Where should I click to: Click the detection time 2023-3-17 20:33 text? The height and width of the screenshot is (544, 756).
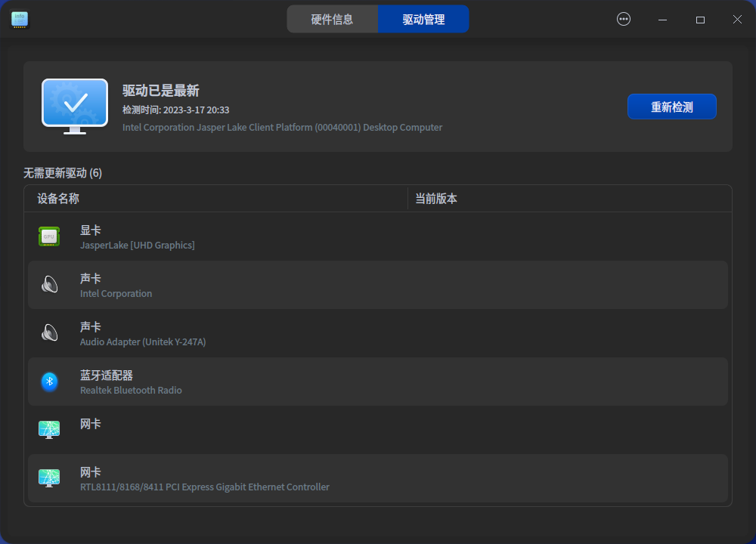click(x=176, y=110)
